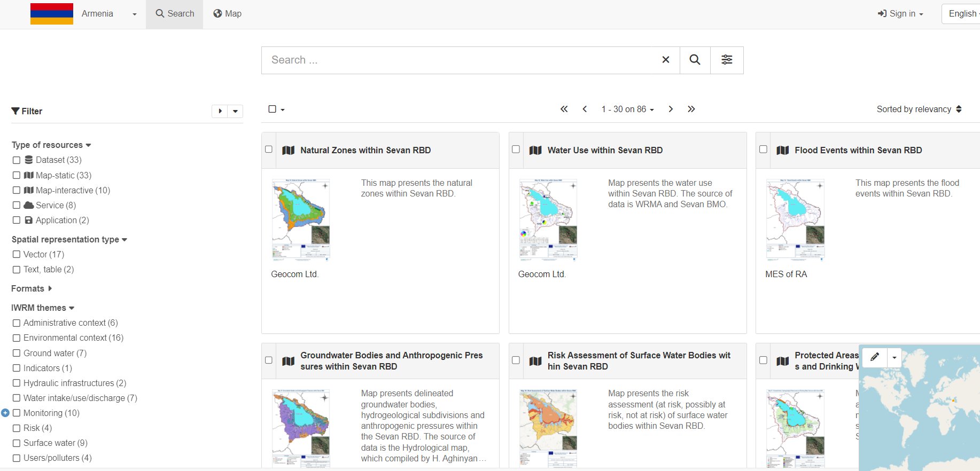Check the Application (2) filter

point(17,220)
